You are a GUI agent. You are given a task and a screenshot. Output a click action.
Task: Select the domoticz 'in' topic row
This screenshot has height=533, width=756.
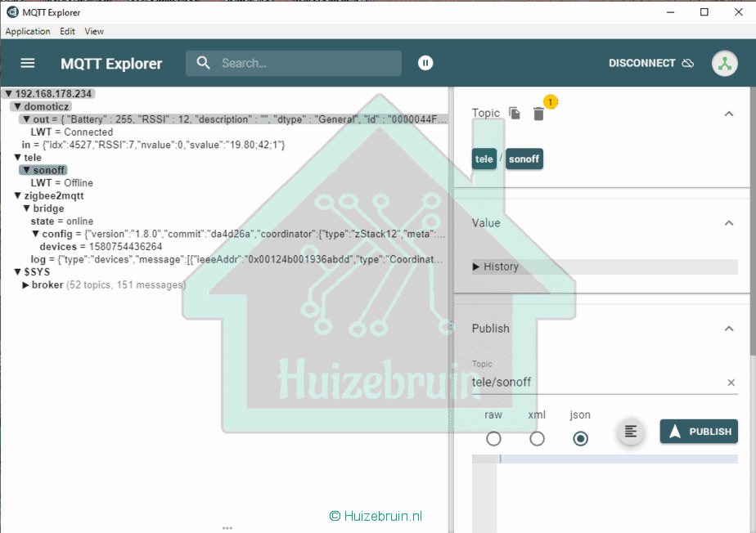[x=153, y=145]
